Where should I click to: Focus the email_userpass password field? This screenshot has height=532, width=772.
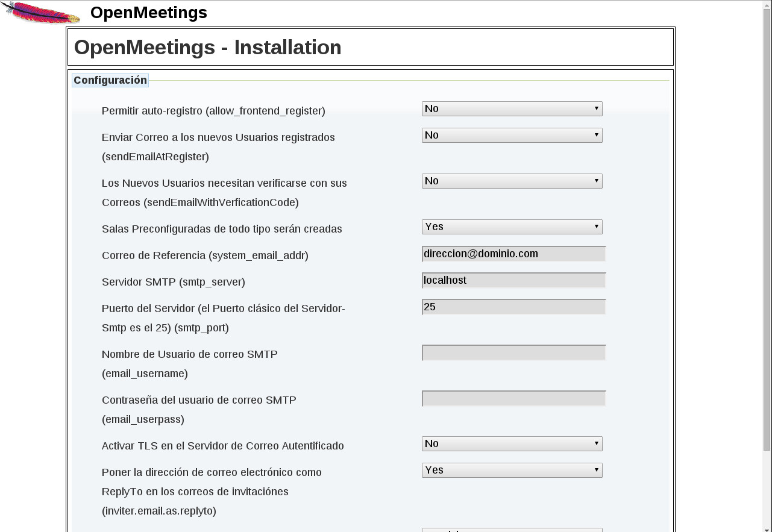[513, 398]
